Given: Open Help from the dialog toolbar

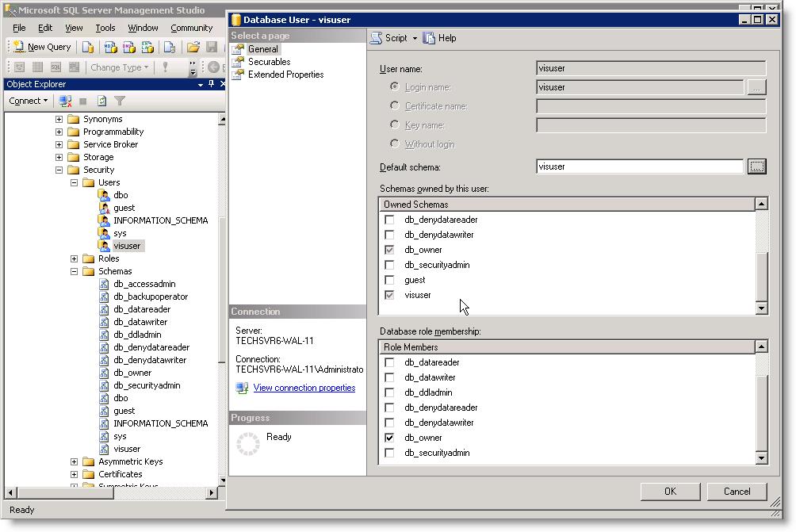Looking at the screenshot, I should click(x=440, y=38).
